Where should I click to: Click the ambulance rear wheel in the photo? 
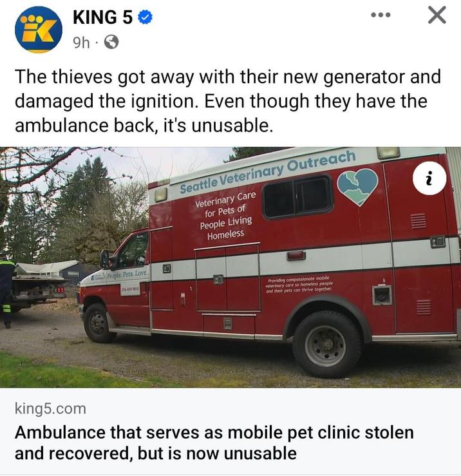coord(327,345)
